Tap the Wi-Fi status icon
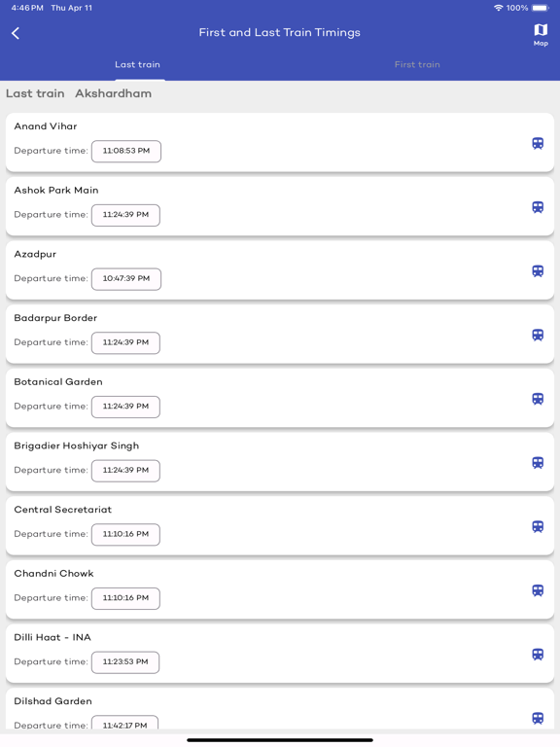This screenshot has height=747, width=560. coord(498,8)
